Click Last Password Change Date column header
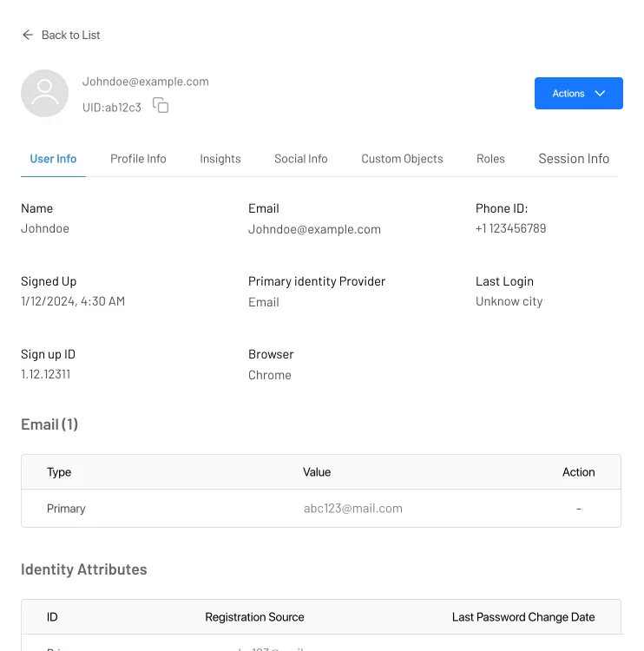 tap(523, 617)
